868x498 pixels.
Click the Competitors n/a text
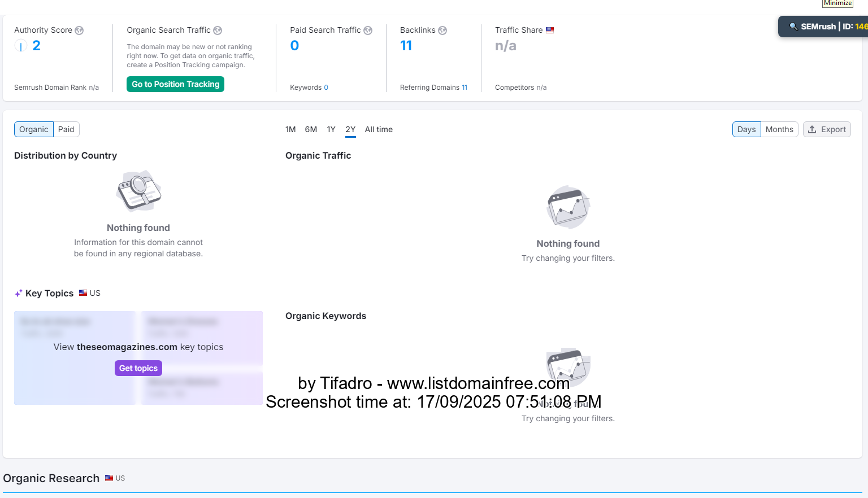520,88
